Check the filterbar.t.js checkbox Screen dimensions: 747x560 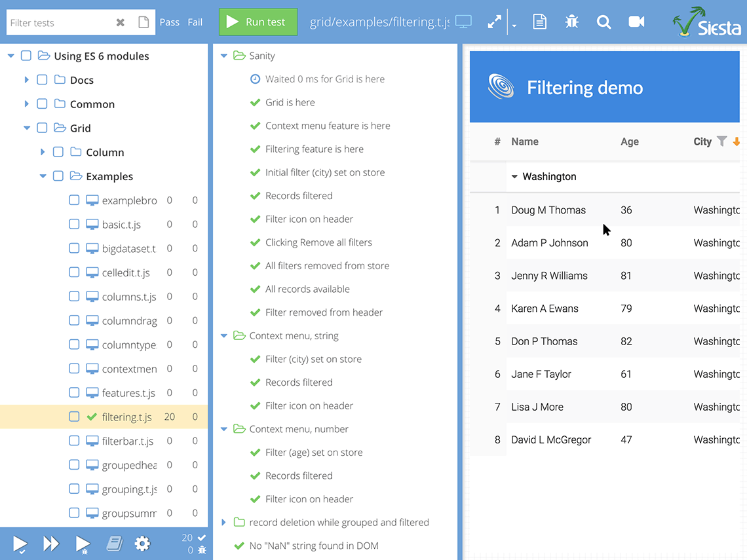(74, 441)
